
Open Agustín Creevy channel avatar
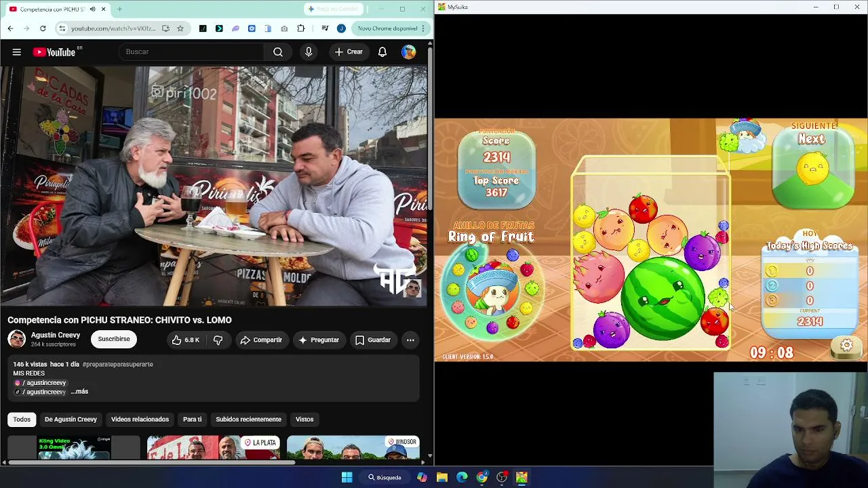tap(16, 339)
